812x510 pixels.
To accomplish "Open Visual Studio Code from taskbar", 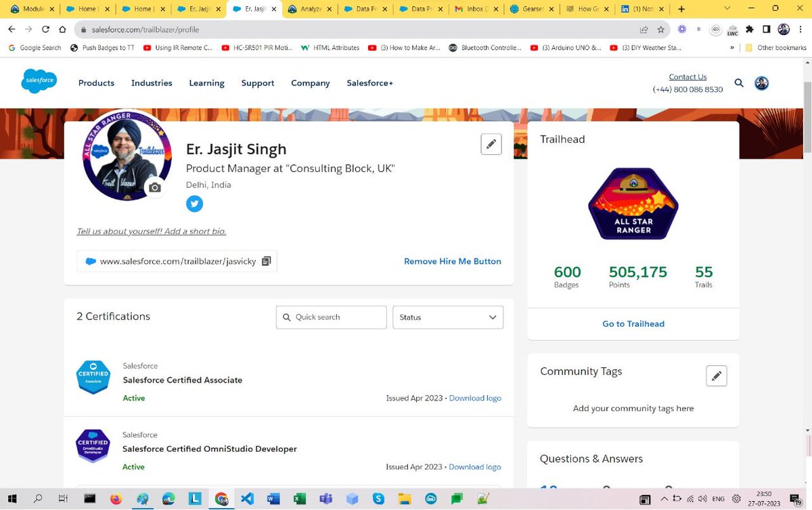I will tap(247, 499).
